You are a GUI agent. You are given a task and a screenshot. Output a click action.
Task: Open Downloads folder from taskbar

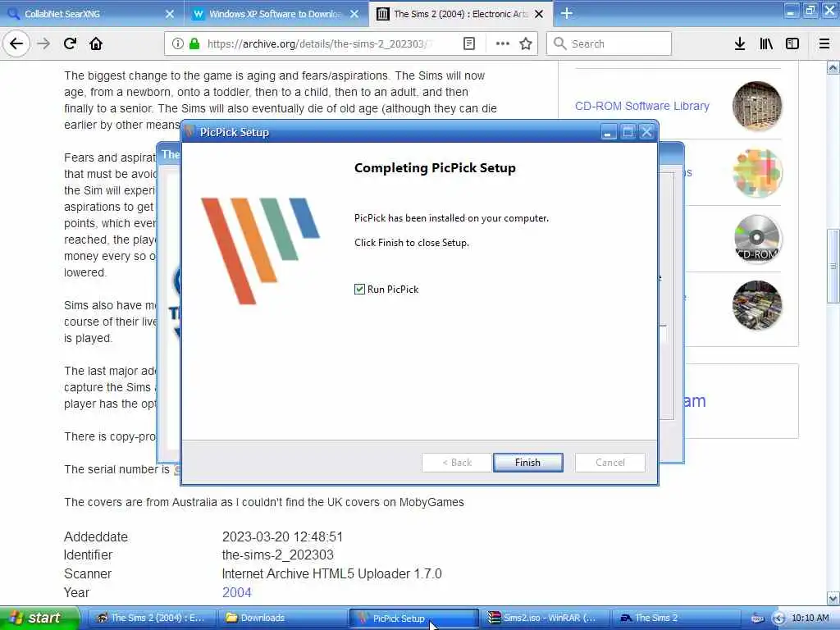coord(282,618)
